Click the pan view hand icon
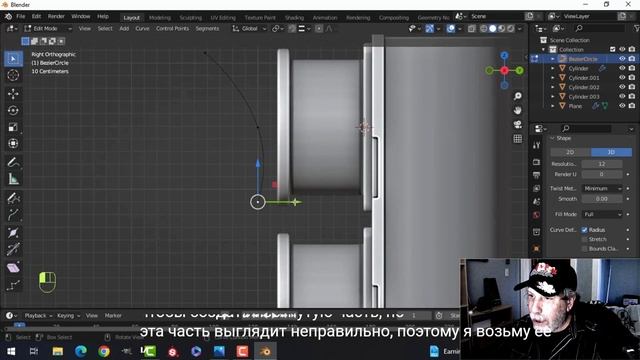Image resolution: width=640 pixels, height=360 pixels. (x=518, y=110)
